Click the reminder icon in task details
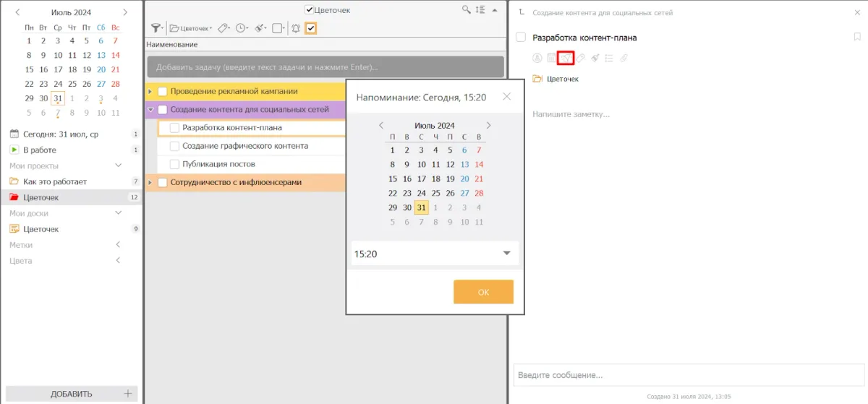 pos(566,58)
